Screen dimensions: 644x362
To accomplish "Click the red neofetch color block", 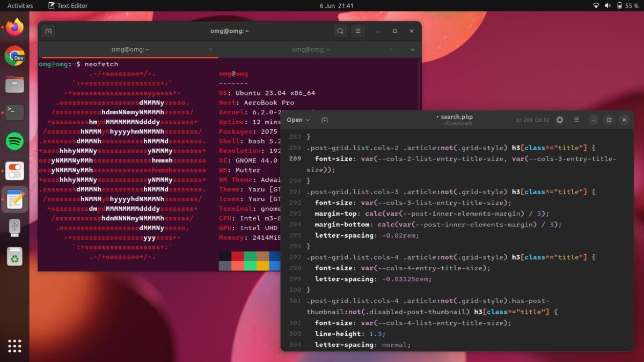I will point(238,256).
